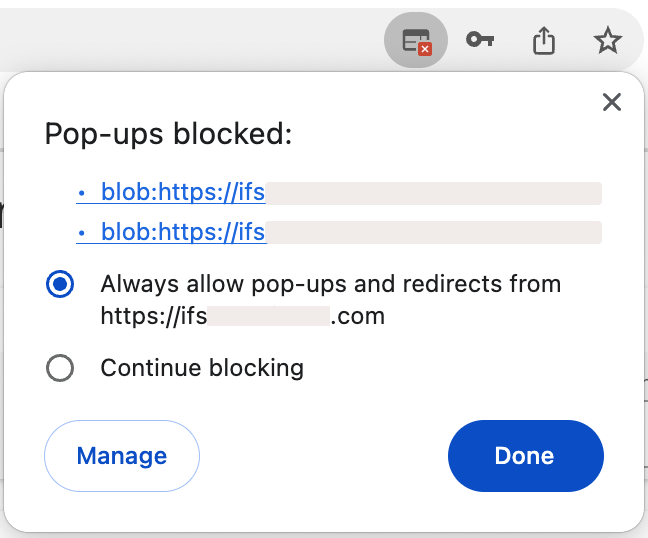This screenshot has width=648, height=538.
Task: Open the second blocked blob link
Action: pyautogui.click(x=183, y=233)
